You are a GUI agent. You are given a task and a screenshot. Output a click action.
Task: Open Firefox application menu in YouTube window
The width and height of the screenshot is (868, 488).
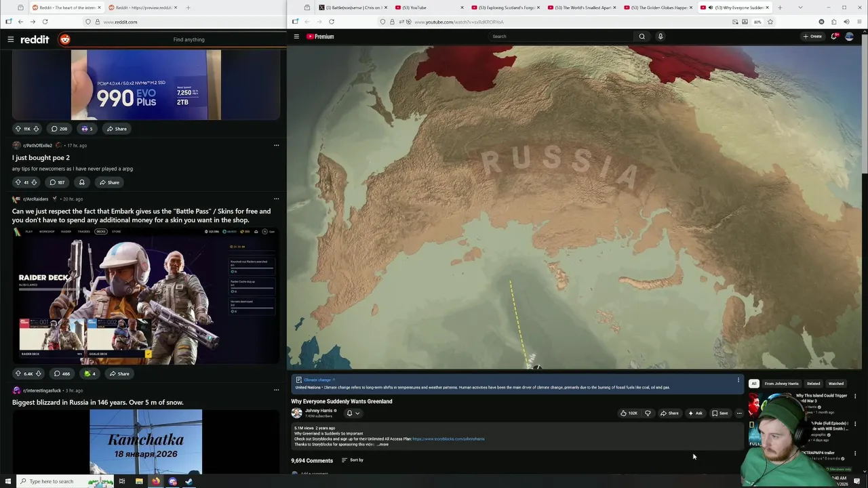[858, 22]
